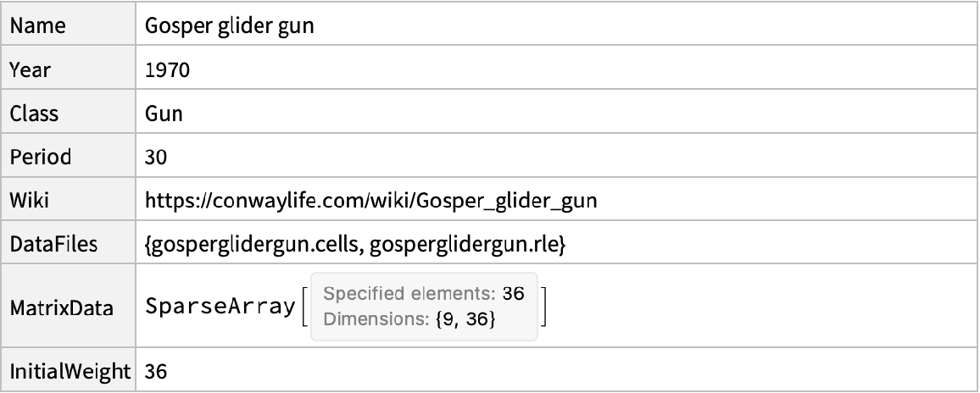Select the InitialWeight value 36
980x393 pixels.
[x=156, y=371]
